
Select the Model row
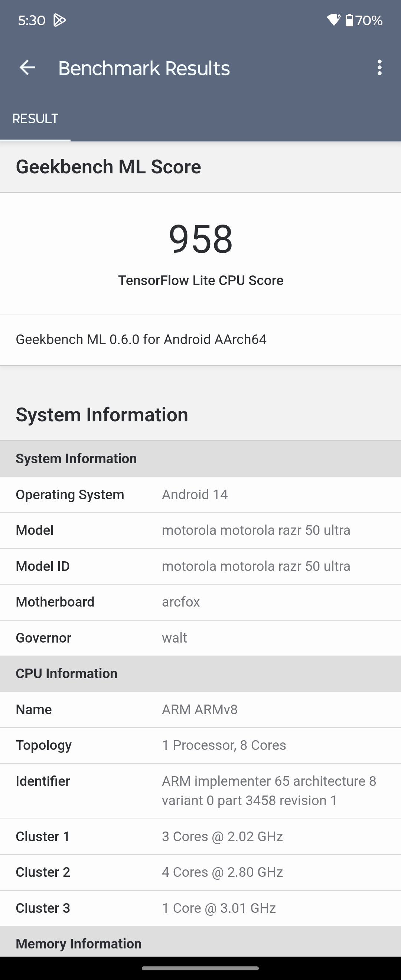[200, 530]
